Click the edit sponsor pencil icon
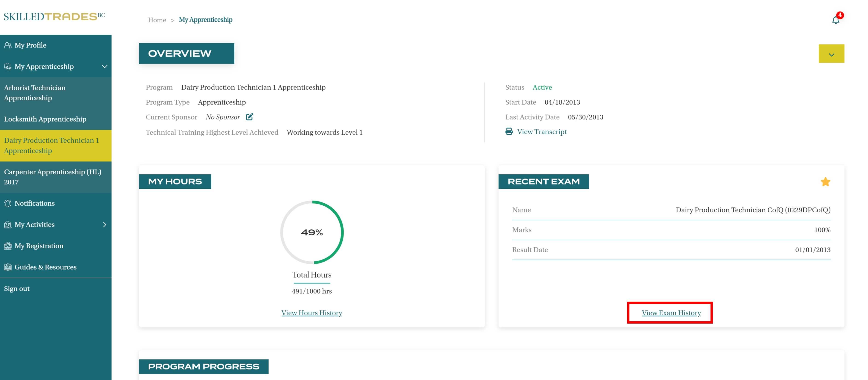 point(249,117)
